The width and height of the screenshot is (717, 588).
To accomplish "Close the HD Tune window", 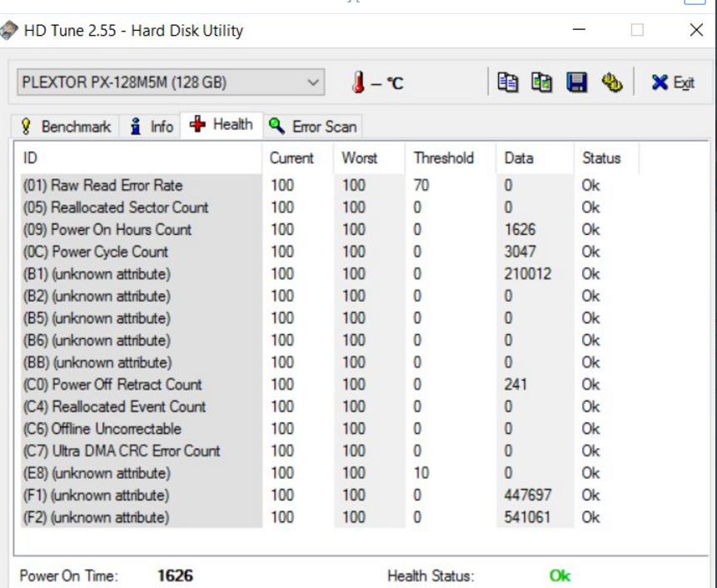I will click(x=696, y=30).
